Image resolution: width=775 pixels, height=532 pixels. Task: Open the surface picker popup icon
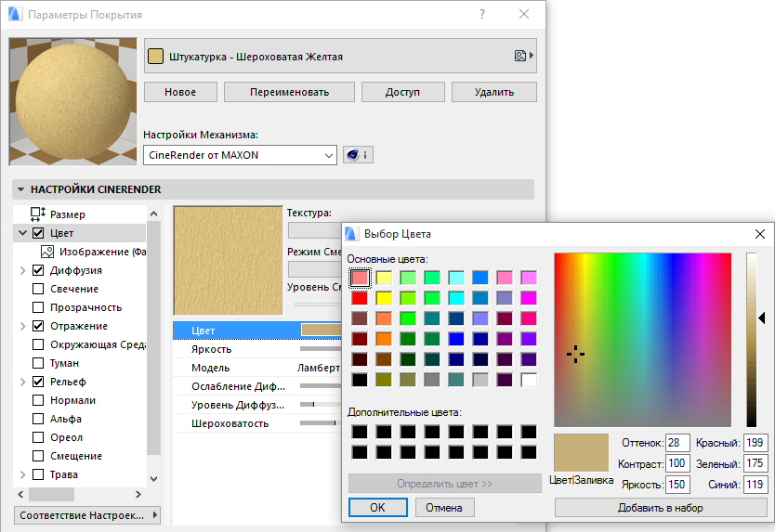point(523,56)
